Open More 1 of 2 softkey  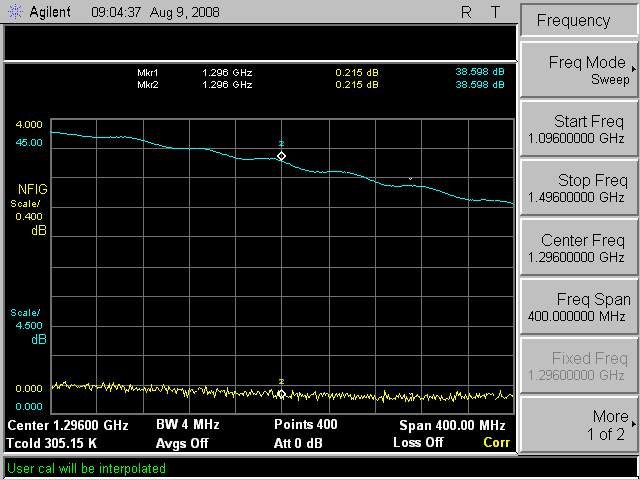pos(579,425)
